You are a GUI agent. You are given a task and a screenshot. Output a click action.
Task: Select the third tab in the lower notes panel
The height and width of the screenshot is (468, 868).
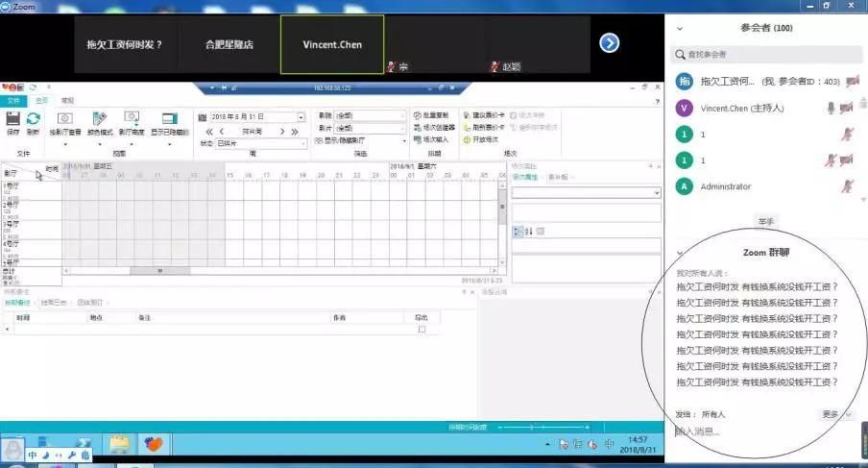tap(90, 303)
